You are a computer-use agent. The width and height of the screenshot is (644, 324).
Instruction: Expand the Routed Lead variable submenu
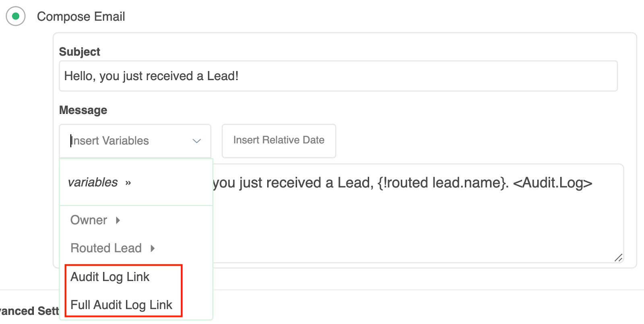click(x=106, y=248)
